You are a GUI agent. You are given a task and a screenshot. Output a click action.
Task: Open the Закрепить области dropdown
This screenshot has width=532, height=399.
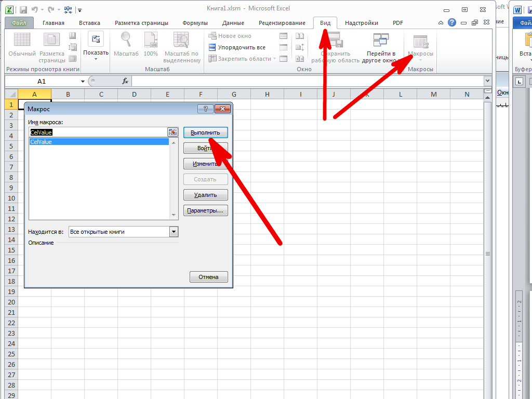tap(274, 59)
